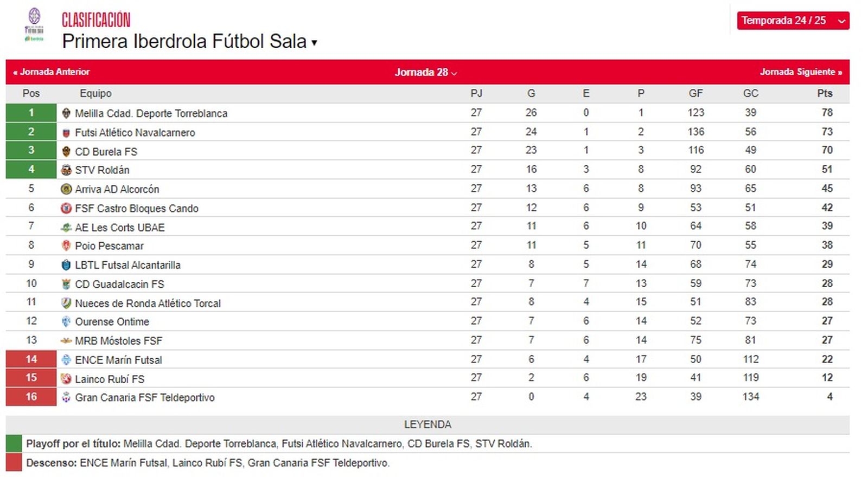Select the ENCE Marín Futsal crest
Viewport: 868px width, 478px height.
coord(66,359)
